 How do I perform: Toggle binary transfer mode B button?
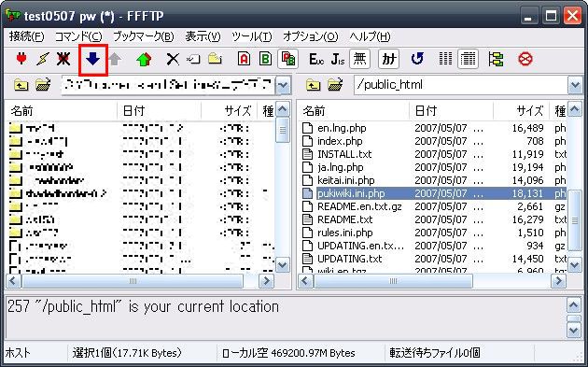265,59
